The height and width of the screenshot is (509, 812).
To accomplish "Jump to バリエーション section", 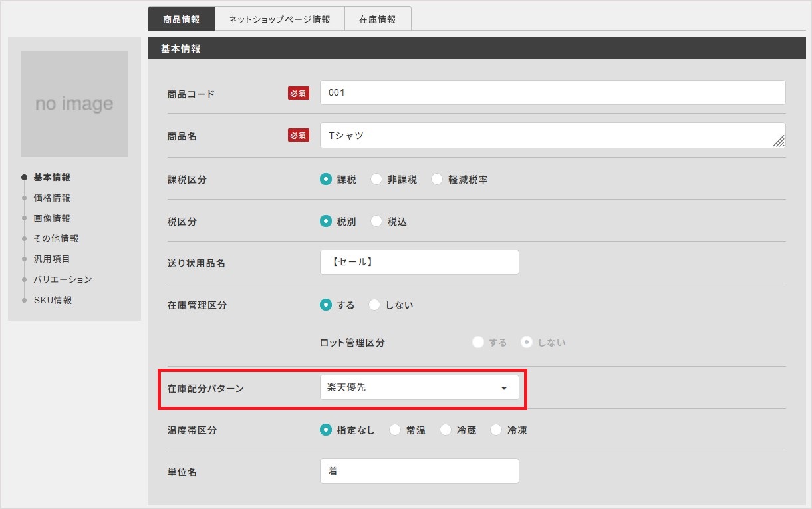I will [63, 279].
